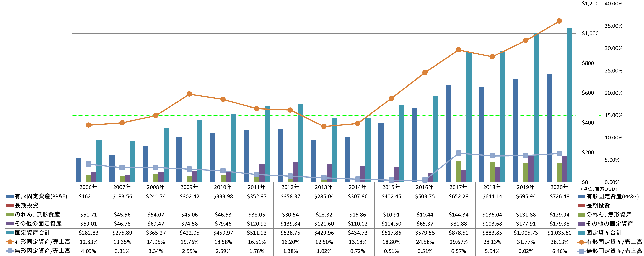Click the $1,200 axis label
Image resolution: width=644 pixels, height=256 pixels.
pos(590,4)
